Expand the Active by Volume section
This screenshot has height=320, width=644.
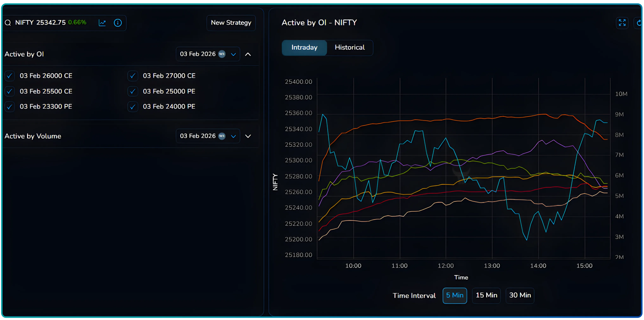tap(248, 136)
